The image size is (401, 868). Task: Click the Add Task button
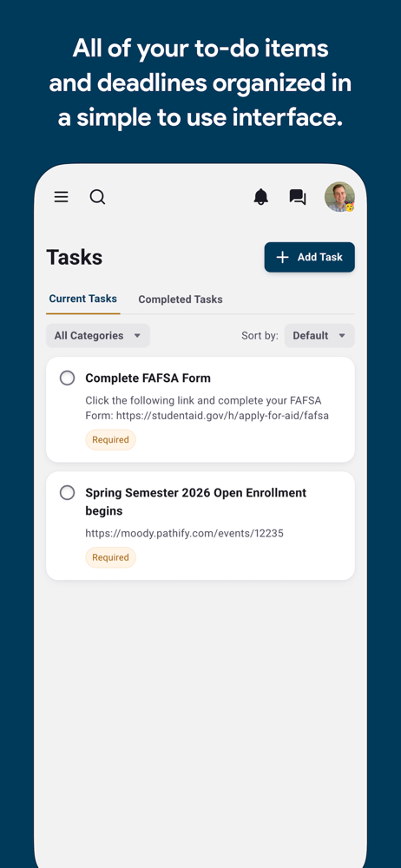coord(310,257)
